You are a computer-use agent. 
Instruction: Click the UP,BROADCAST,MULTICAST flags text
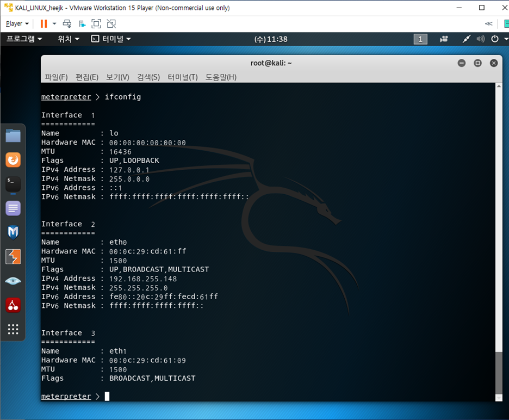coord(159,269)
